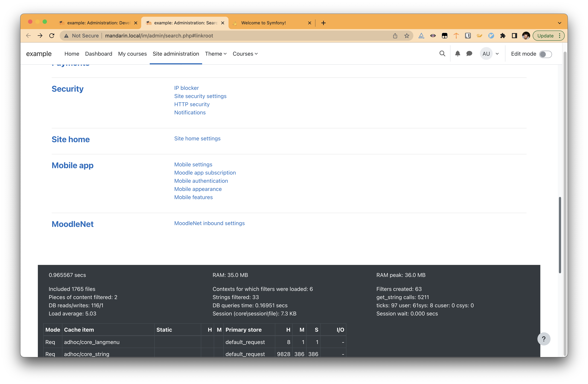Close the Administration: Devel tab
The height and width of the screenshot is (384, 588).
pyautogui.click(x=136, y=23)
